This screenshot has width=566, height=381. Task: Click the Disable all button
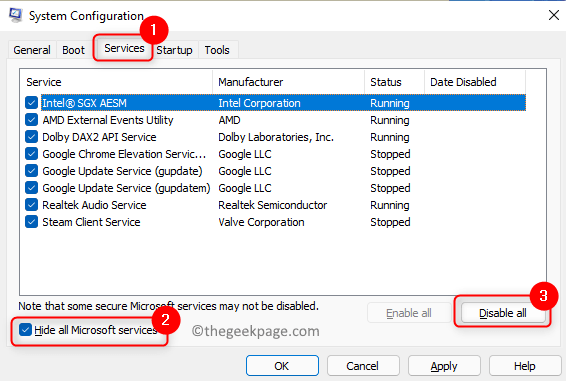pyautogui.click(x=502, y=313)
